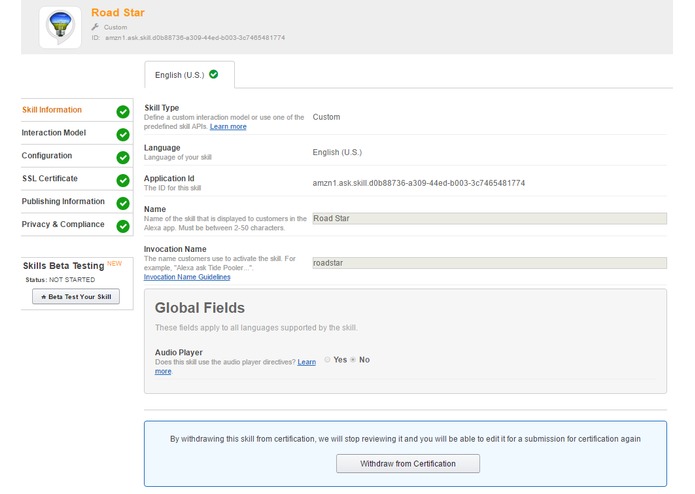Click the Language value English (U.S.)
Image resolution: width=695 pixels, height=494 pixels.
pos(337,152)
